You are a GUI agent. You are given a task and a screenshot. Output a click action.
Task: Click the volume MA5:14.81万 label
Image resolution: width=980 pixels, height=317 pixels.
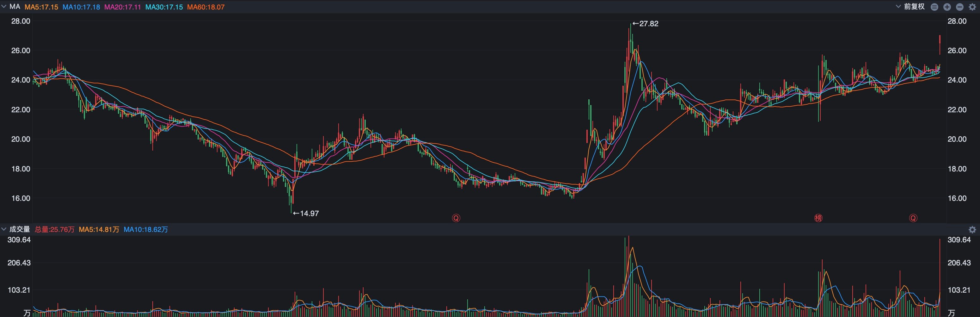(x=99, y=229)
